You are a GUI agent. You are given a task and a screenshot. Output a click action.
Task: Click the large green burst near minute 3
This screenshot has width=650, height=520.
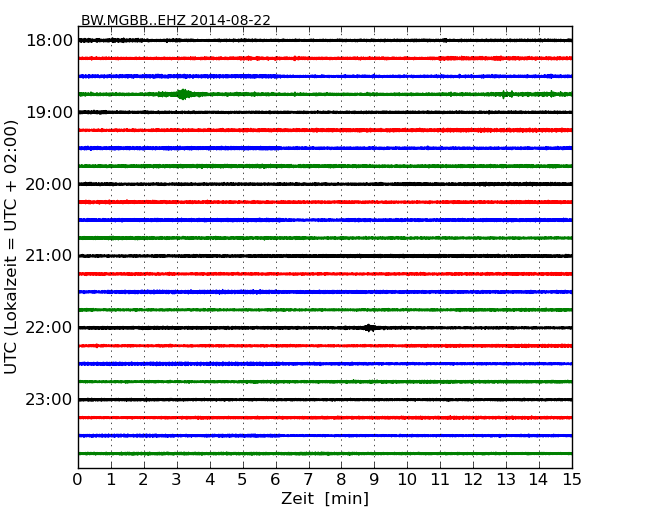click(182, 94)
